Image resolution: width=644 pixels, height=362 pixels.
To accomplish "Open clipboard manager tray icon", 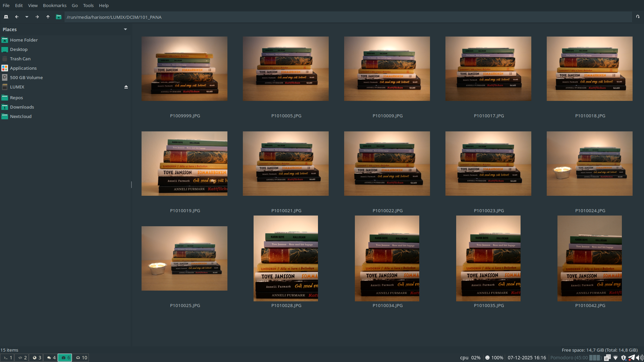I will point(607,358).
